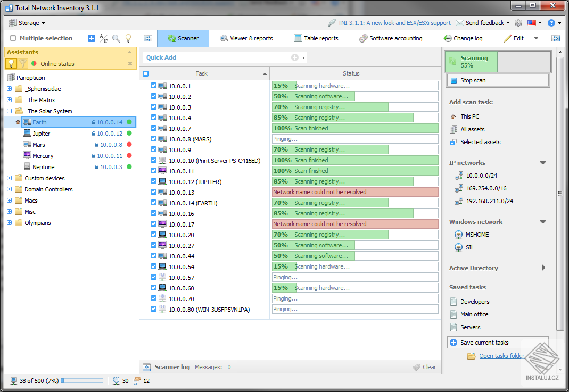Enable the Multiple selection checkbox

13,38
